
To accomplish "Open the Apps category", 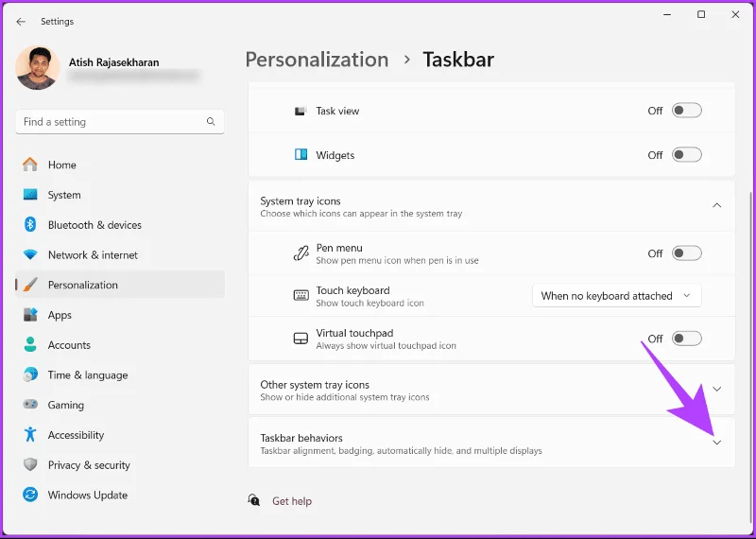I will pos(120,315).
